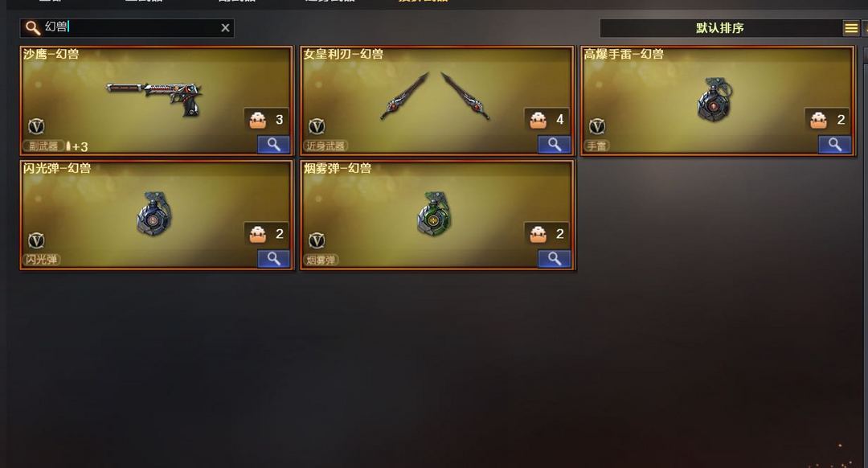View details of 高爆手雷-幻兽 via magnifier

point(835,145)
